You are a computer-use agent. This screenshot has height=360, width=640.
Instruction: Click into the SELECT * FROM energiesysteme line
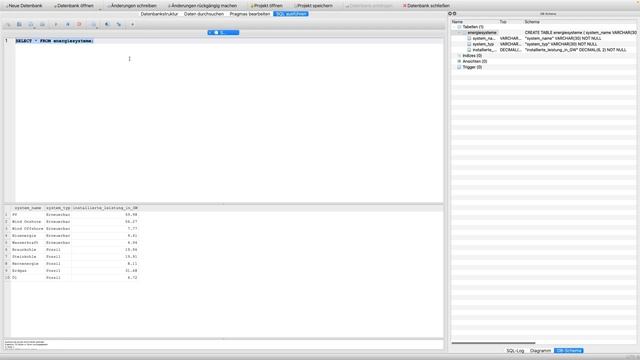point(54,41)
